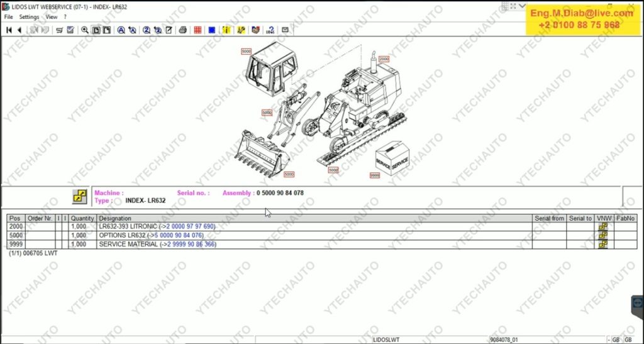
Task: Click the yellow info toolbar icon
Action: click(226, 30)
